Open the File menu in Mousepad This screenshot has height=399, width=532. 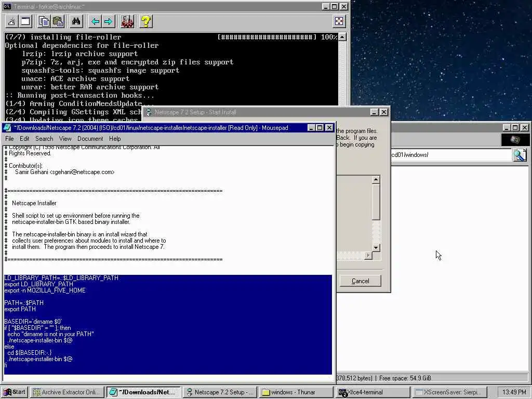pyautogui.click(x=9, y=138)
